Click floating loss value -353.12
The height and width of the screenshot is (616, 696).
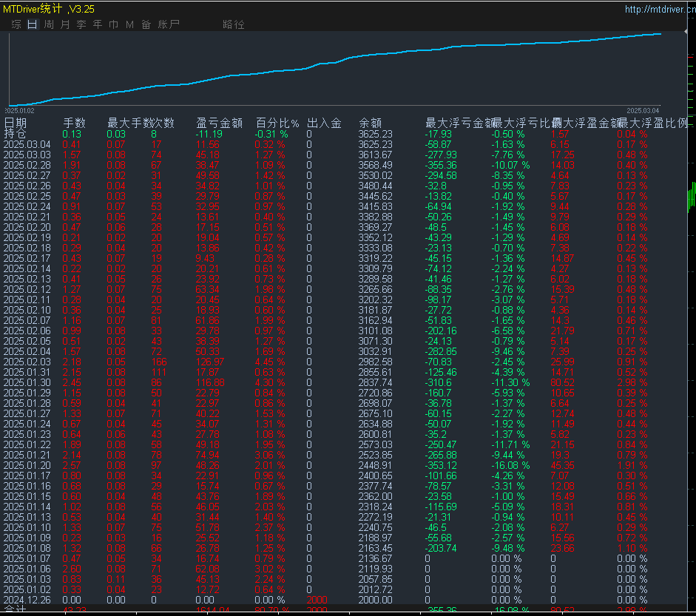[441, 466]
